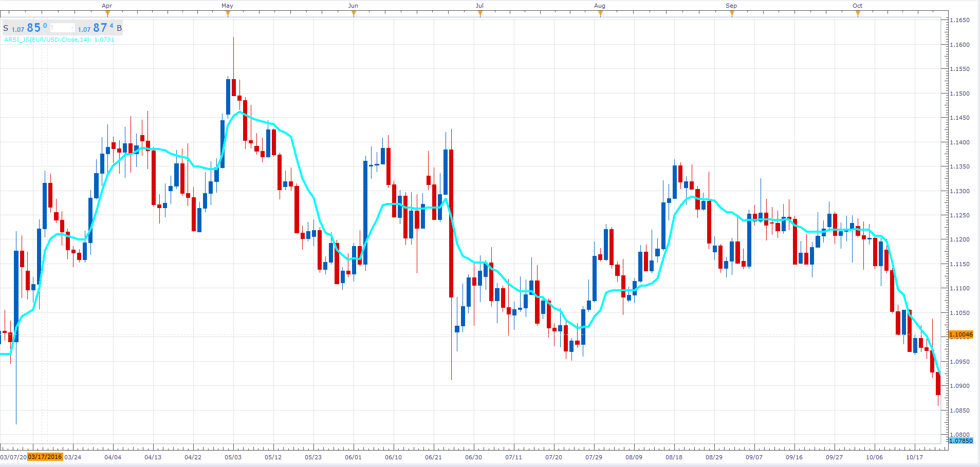The image size is (980, 467).
Task: Click the highlighted 03/17/2016 date label
Action: point(45,457)
